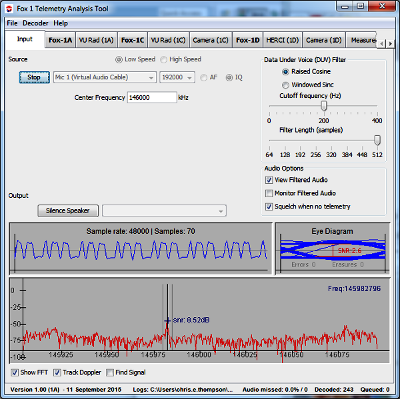Click the Cutoff frequency slider handle
The width and height of the screenshot is (400, 399).
324,106
